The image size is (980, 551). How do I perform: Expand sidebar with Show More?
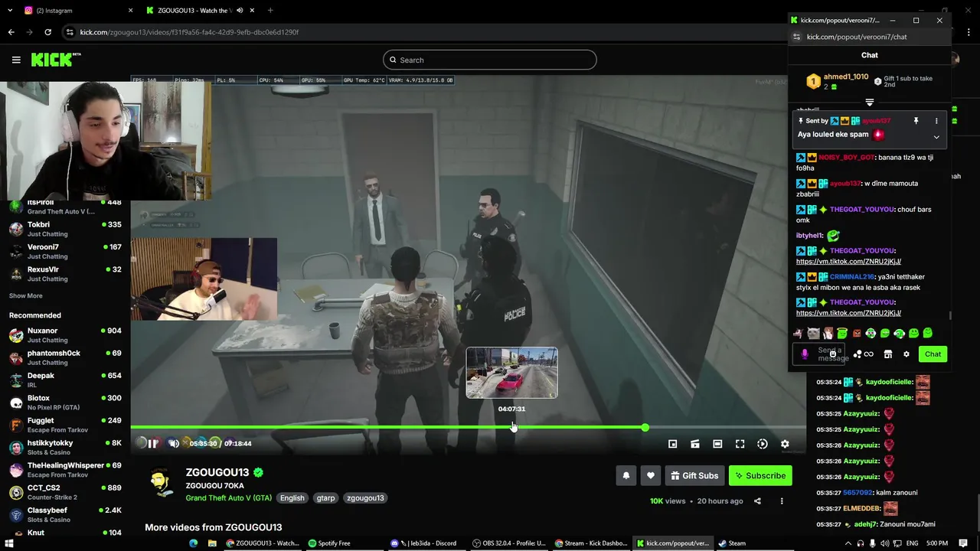[25, 295]
